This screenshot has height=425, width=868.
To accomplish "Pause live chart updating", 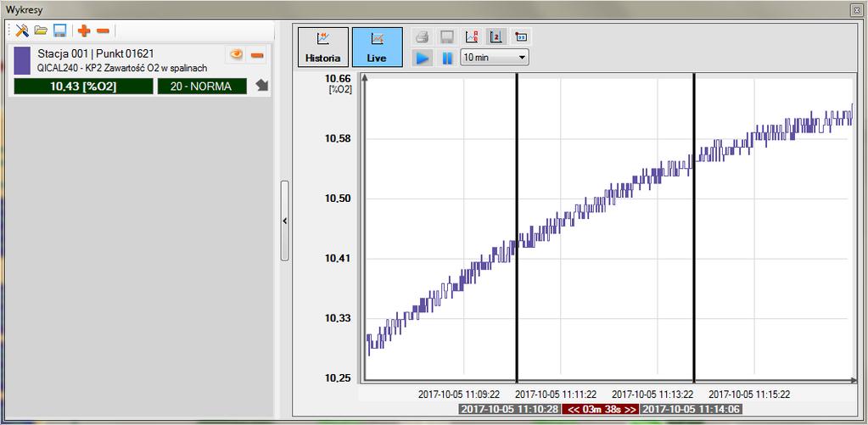I will [x=447, y=57].
